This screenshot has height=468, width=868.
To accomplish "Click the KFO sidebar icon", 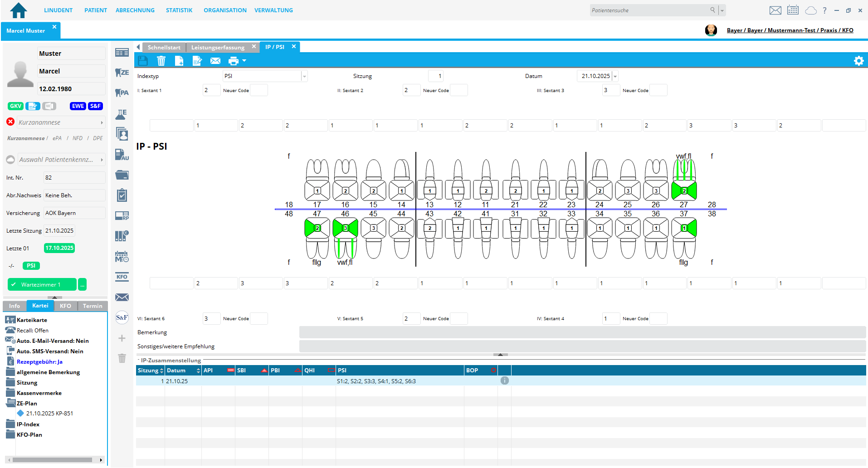I will (122, 277).
